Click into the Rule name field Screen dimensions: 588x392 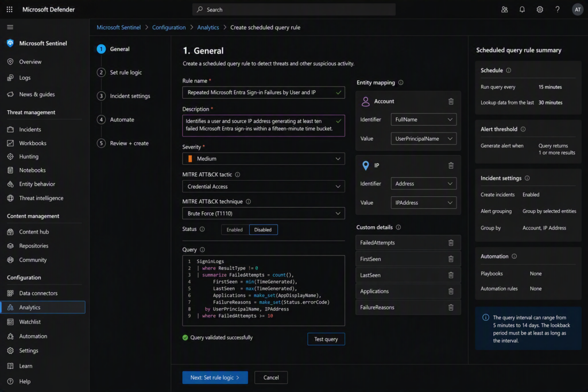(263, 92)
